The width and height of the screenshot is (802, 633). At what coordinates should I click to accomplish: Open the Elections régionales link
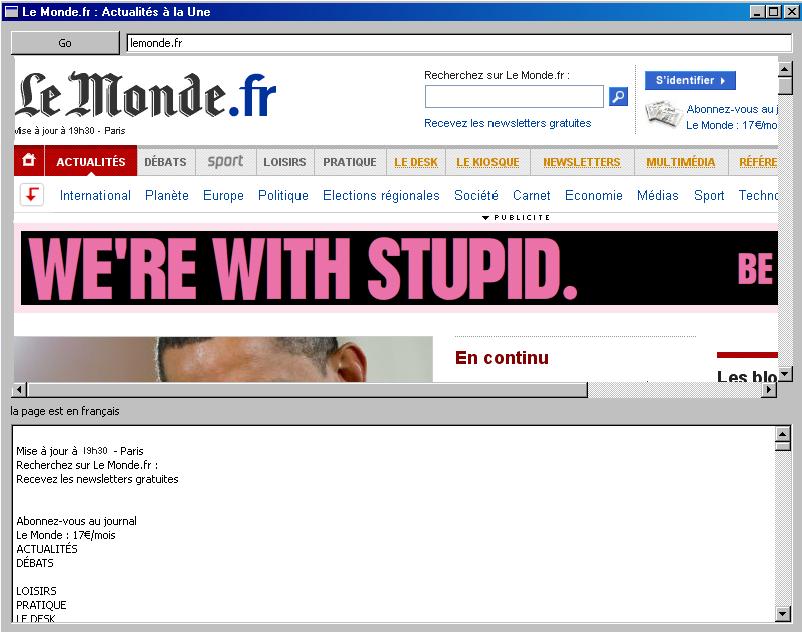[381, 195]
